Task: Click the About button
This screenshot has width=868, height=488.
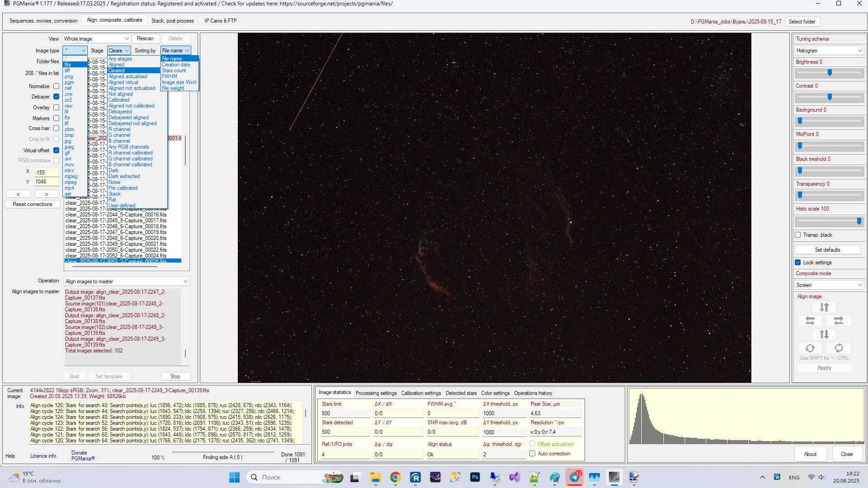Action: pyautogui.click(x=810, y=454)
